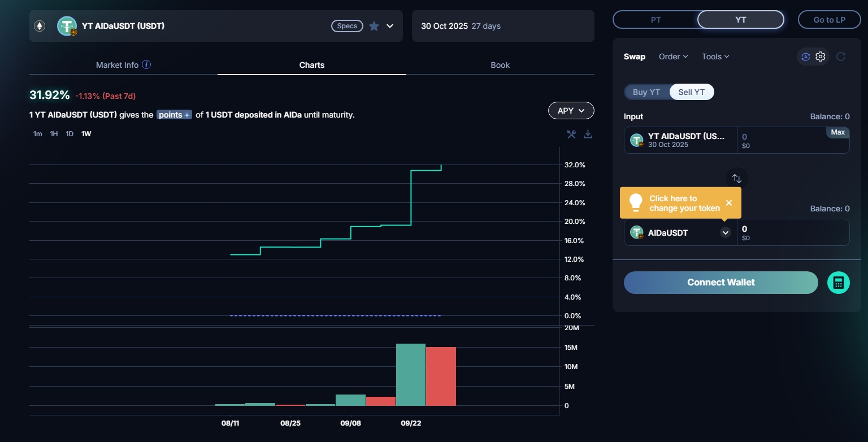
Task: Click Market Info tooltip info icon
Action: 146,64
